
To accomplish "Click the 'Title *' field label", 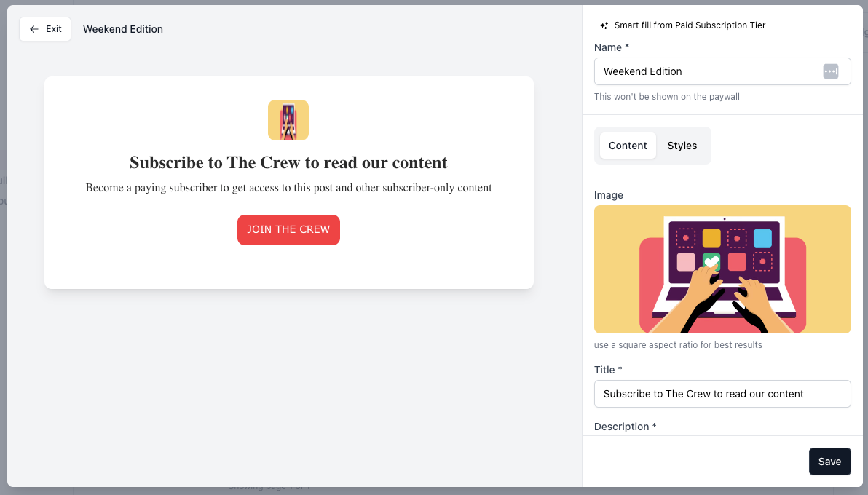I will (x=608, y=370).
